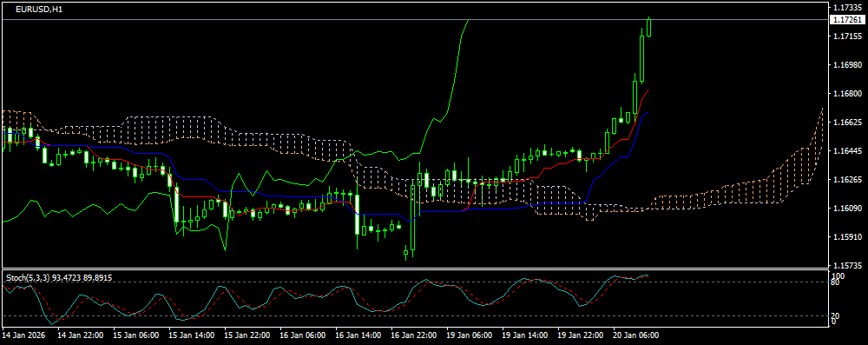The height and width of the screenshot is (345, 868).
Task: Click the EURUSD,H1 chart symbol label
Action: pos(38,10)
